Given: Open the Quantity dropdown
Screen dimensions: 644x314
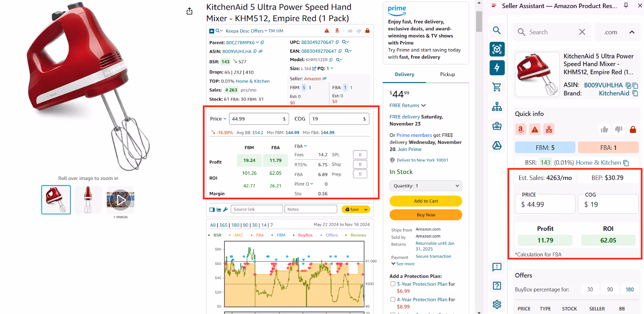Looking at the screenshot, I should pos(426,186).
